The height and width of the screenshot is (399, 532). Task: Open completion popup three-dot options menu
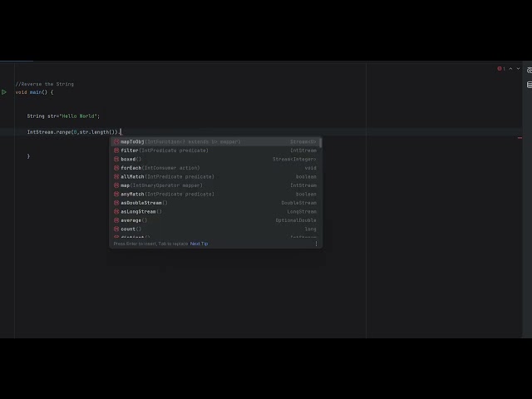(316, 244)
